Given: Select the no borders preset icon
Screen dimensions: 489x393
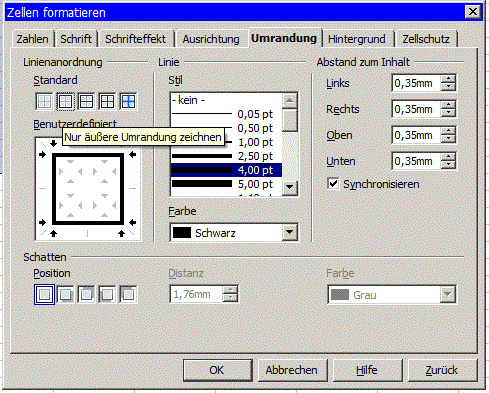Looking at the screenshot, I should coord(44,101).
